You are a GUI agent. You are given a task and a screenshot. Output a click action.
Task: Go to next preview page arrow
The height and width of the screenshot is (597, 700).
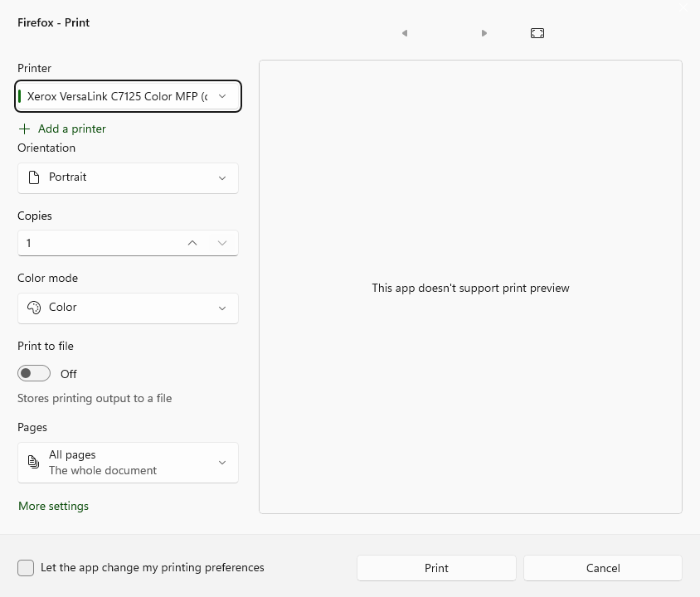(x=484, y=33)
